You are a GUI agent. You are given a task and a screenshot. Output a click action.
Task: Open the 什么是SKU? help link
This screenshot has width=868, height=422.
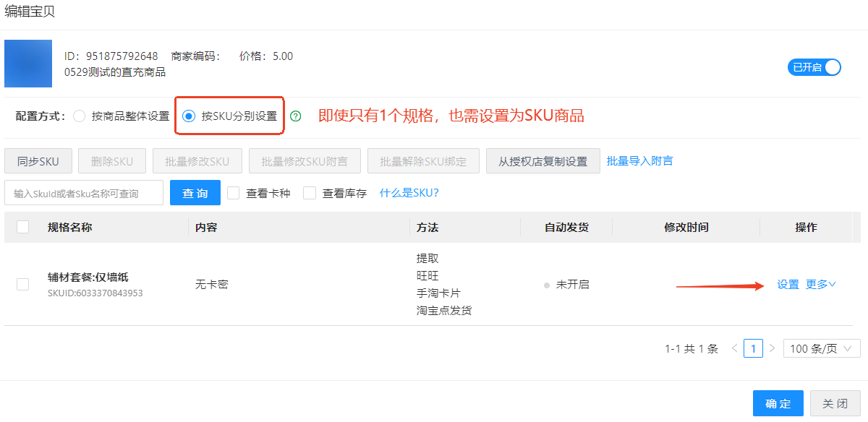point(409,193)
